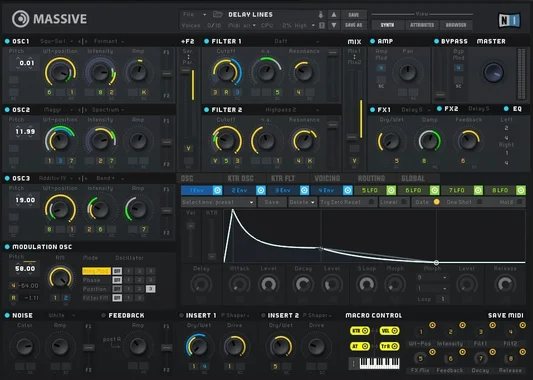The height and width of the screenshot is (380, 533).
Task: Click the Massive logo icon
Action: 20,19
